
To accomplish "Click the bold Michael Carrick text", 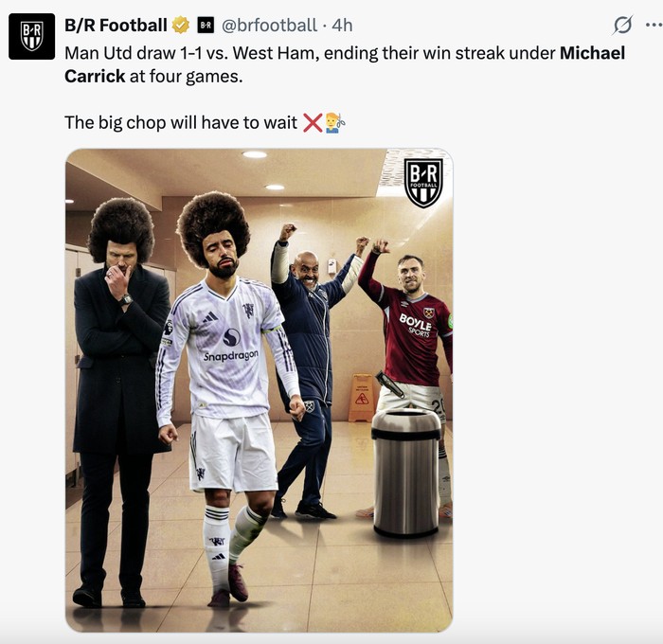I will [x=345, y=64].
